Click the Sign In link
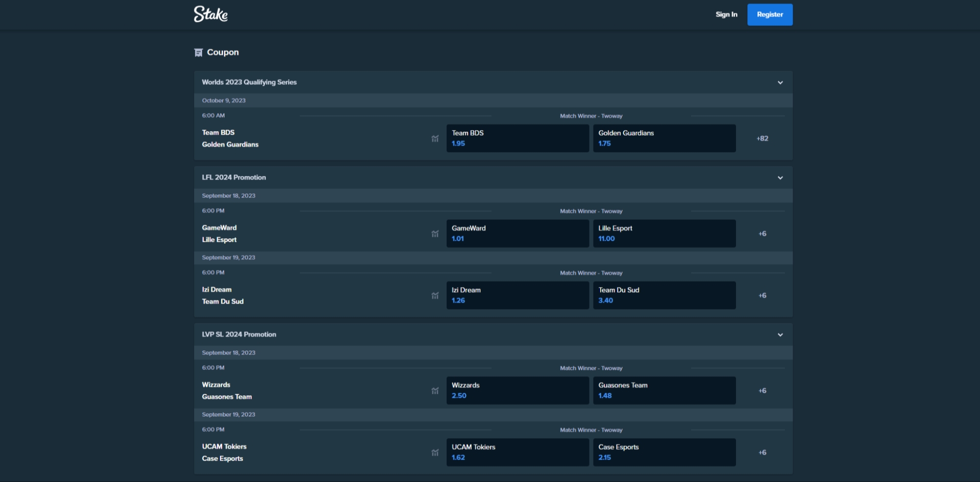 click(726, 14)
